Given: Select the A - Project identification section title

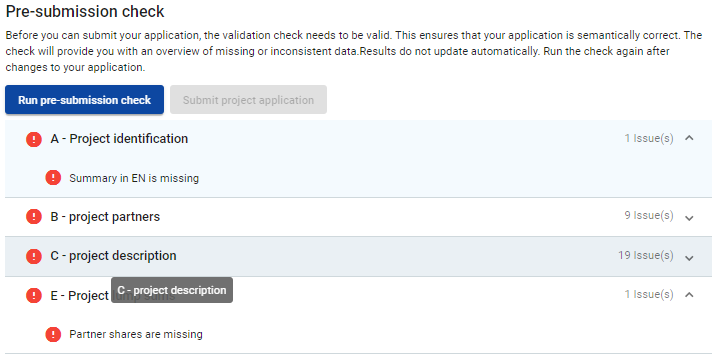Looking at the screenshot, I should [119, 139].
